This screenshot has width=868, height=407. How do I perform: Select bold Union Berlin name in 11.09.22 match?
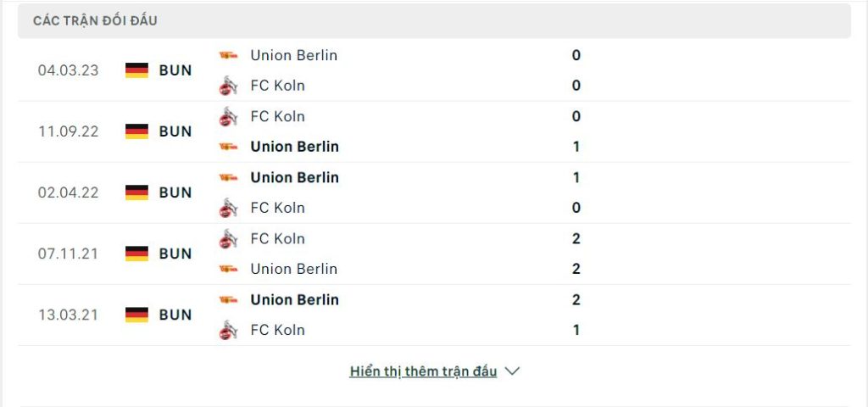(294, 147)
